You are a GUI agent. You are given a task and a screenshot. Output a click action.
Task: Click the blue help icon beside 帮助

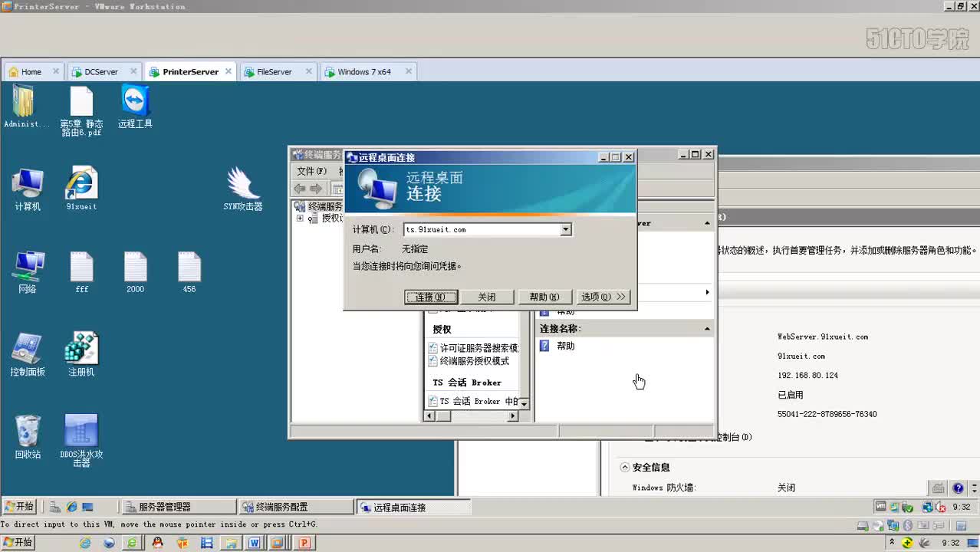click(x=544, y=346)
